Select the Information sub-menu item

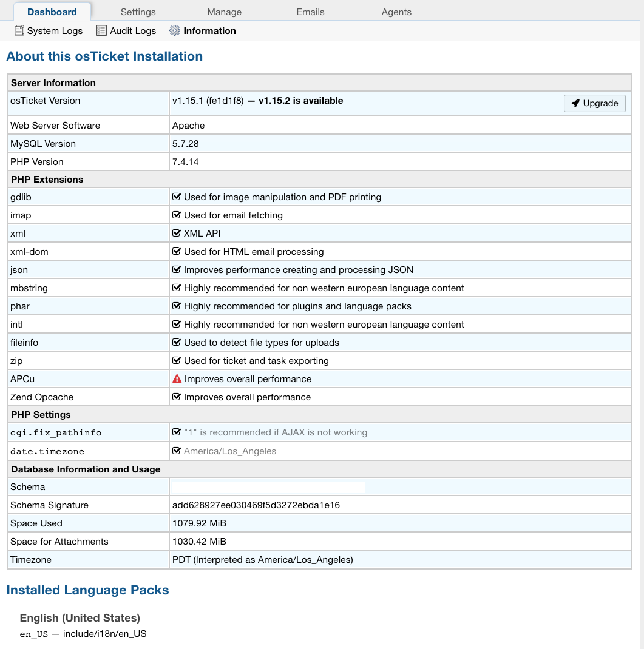pos(203,30)
